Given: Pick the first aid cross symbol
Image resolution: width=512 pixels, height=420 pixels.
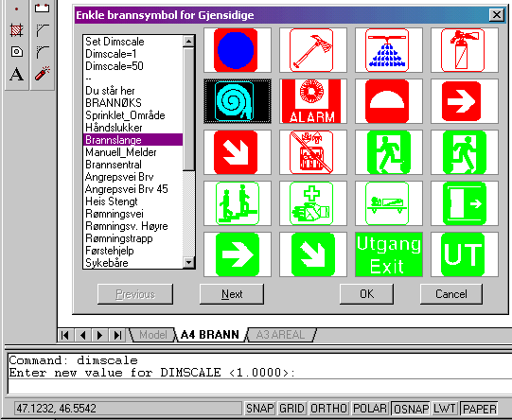Looking at the screenshot, I should pos(313,203).
